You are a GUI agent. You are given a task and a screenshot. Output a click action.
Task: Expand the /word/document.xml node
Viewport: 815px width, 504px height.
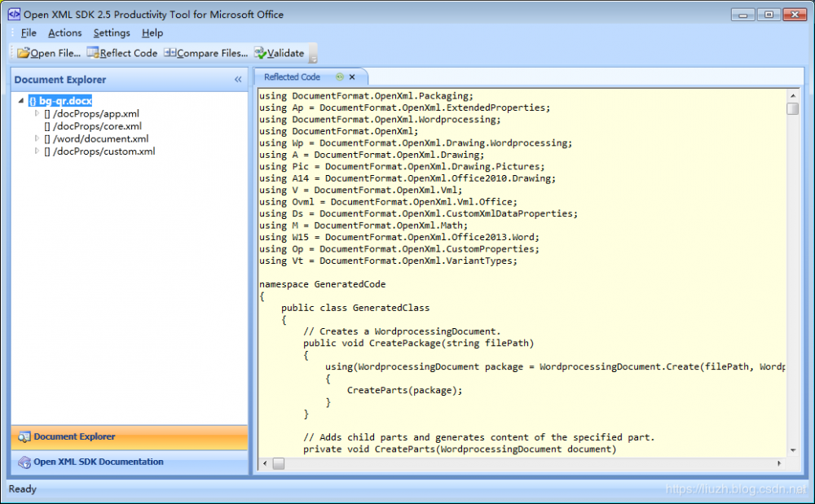[37, 138]
